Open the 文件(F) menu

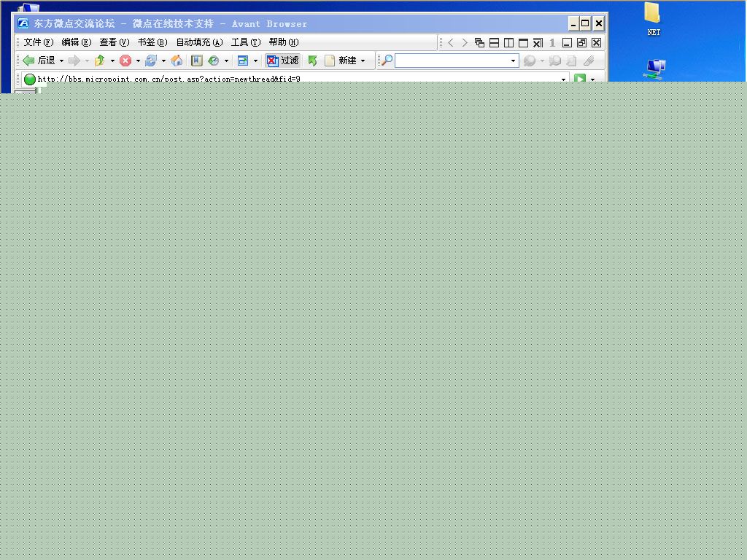(x=39, y=42)
